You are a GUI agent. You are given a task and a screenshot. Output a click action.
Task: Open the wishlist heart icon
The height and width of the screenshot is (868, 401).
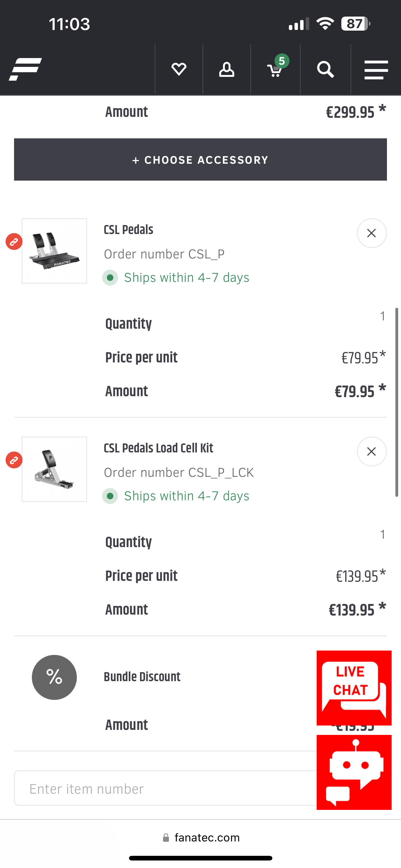pos(179,69)
